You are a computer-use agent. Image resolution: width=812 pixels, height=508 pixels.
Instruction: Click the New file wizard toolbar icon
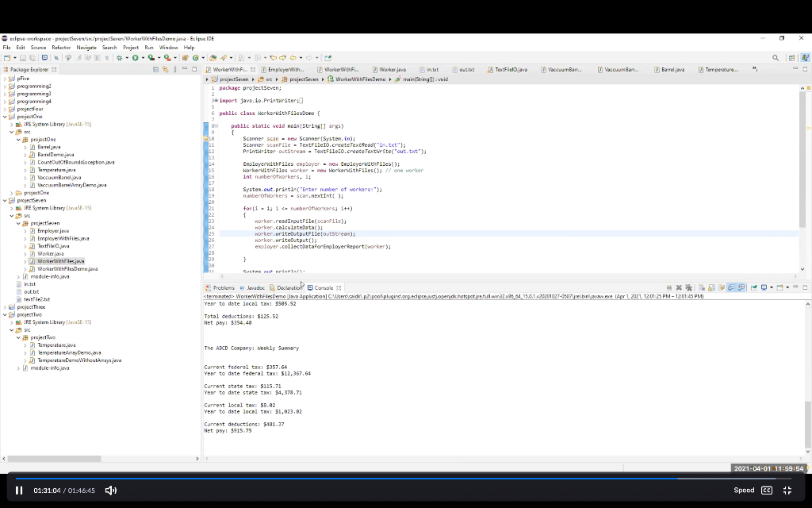(6, 57)
